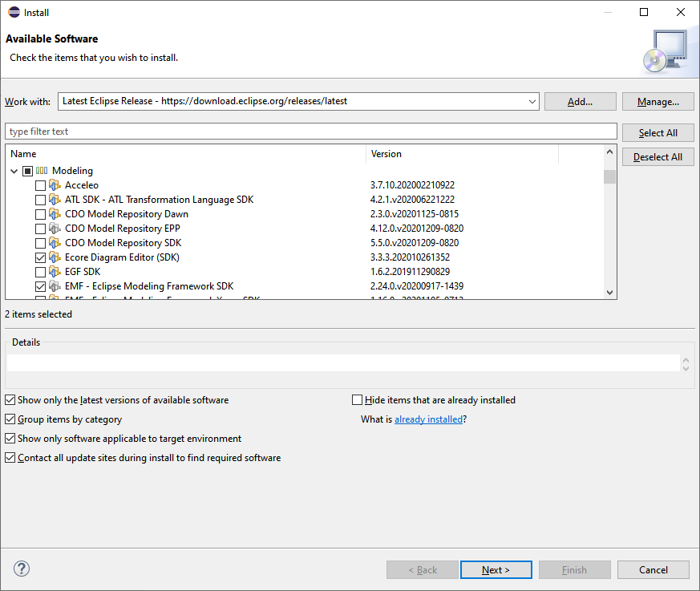
Task: Toggle Show only latest versions checkbox
Action: click(x=10, y=400)
